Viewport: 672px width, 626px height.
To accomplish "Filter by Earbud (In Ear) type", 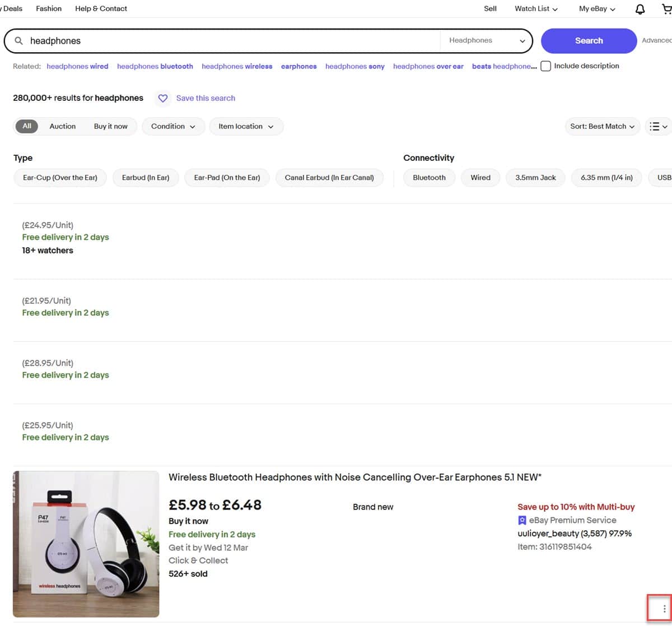I will (146, 178).
